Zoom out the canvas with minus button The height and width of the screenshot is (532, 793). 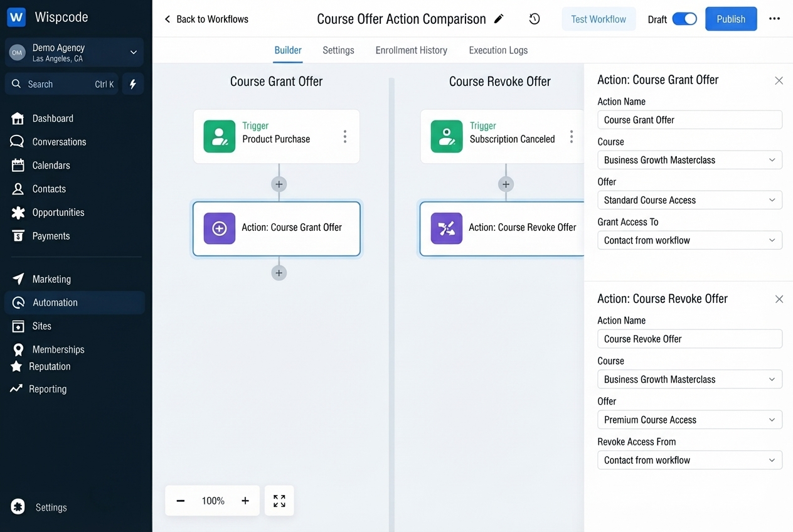(181, 501)
